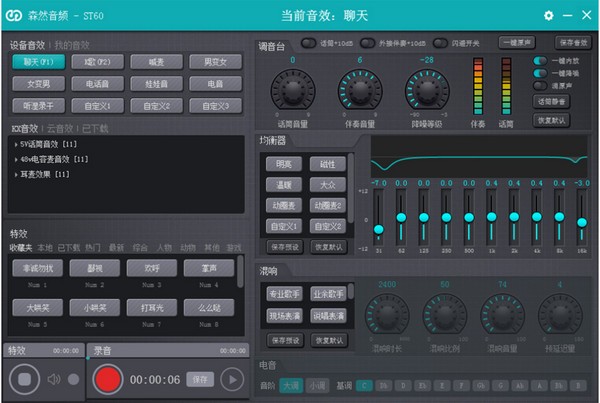Viewport: 600px width, 403px height.
Task: Expand the 耳麦效果 category
Action: [x=17, y=174]
